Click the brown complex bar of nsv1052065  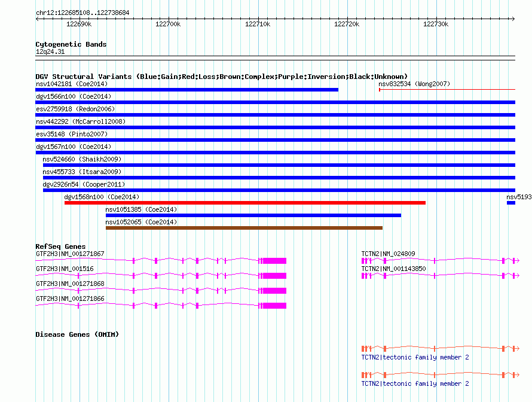(x=244, y=228)
